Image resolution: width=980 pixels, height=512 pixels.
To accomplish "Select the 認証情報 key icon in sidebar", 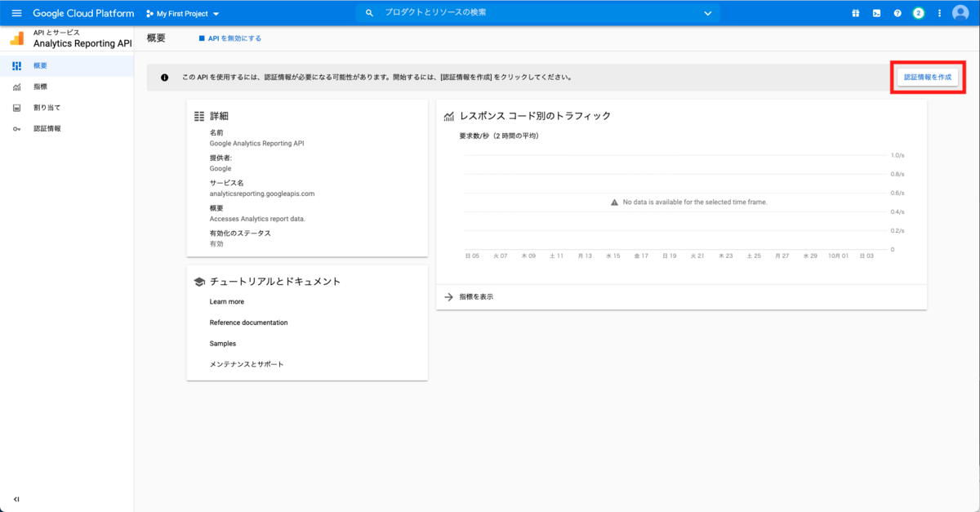I will coord(17,127).
